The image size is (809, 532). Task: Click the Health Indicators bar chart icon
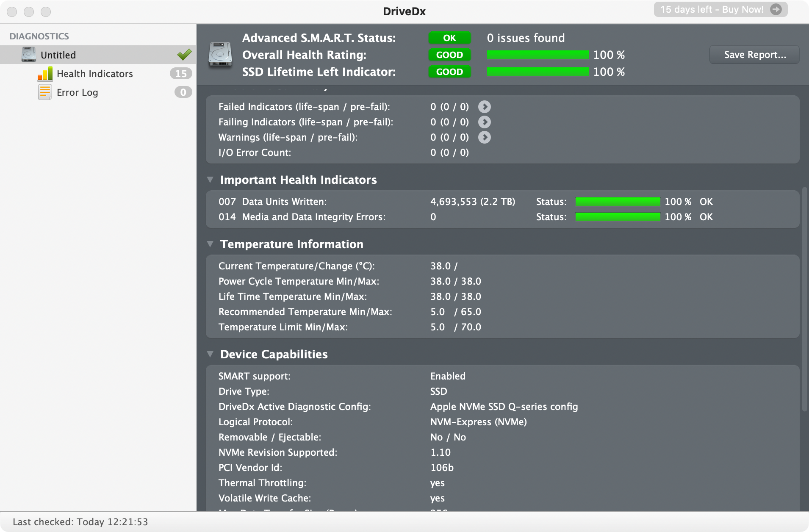tap(45, 74)
